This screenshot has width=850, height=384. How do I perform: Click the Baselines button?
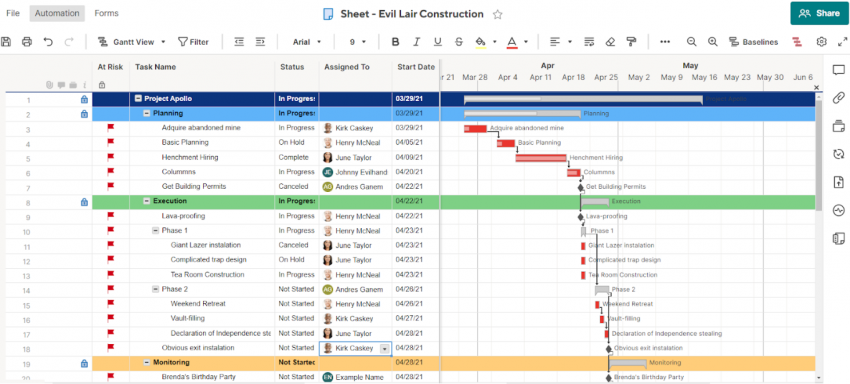click(754, 42)
